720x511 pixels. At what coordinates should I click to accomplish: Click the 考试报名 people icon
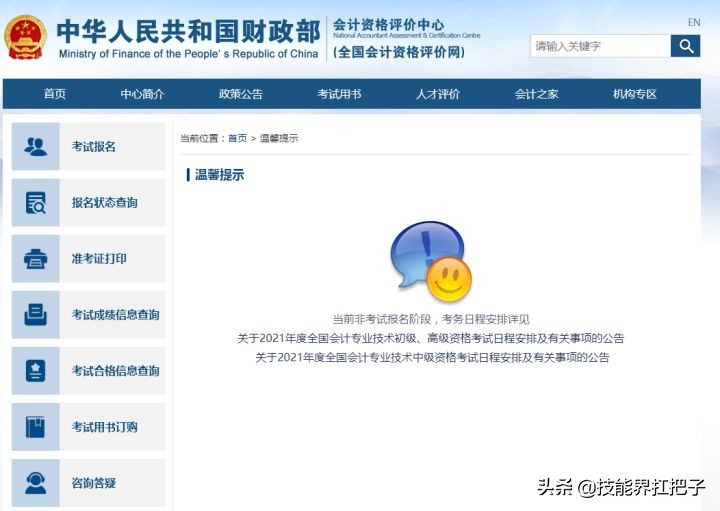(x=35, y=146)
